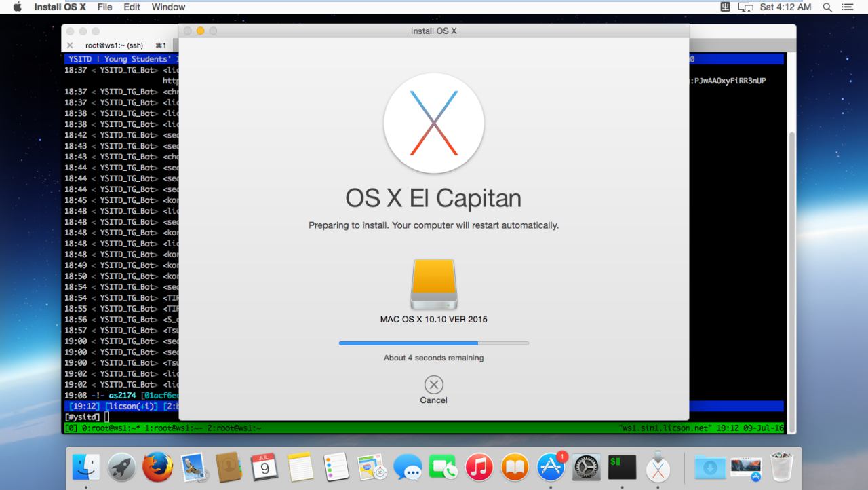
Task: Click the MAC OS X 10.10 disk icon
Action: 433,284
